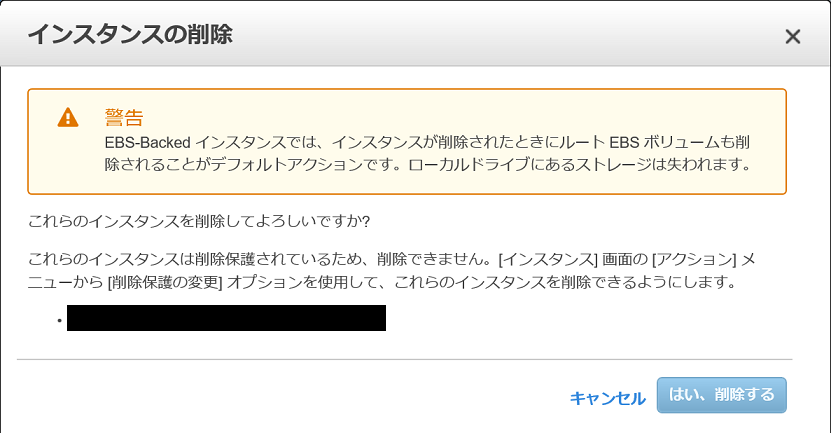Confirm with the はい、削除する button
Viewport: 831px width, 433px height.
coord(721,395)
